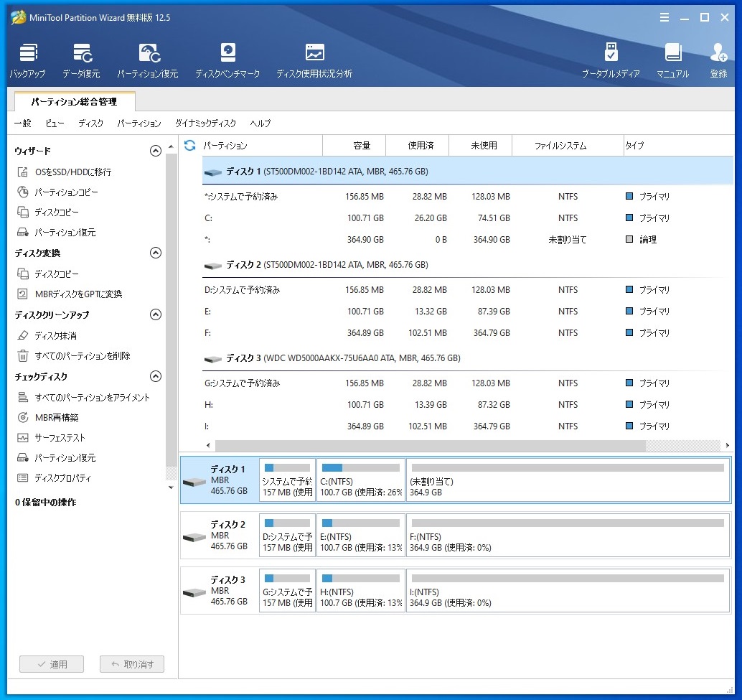Open the hamburger menu in title bar
Screen dimensions: 742x700
[x=664, y=17]
